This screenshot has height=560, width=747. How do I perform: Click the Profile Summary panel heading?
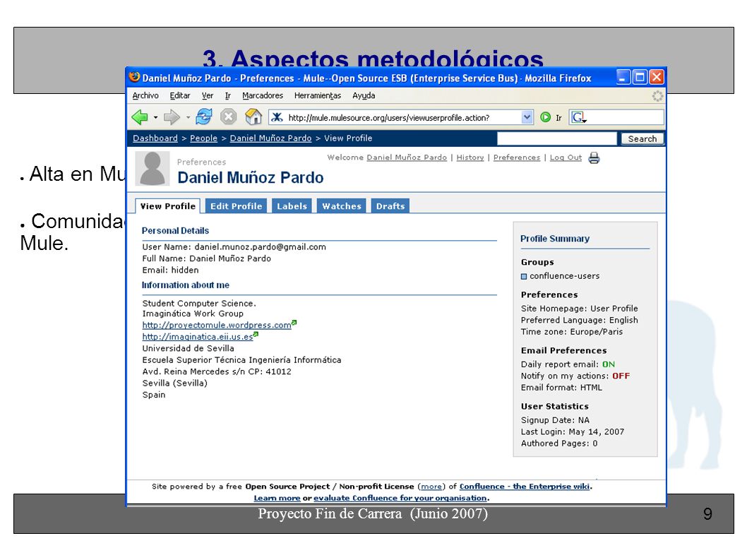555,239
